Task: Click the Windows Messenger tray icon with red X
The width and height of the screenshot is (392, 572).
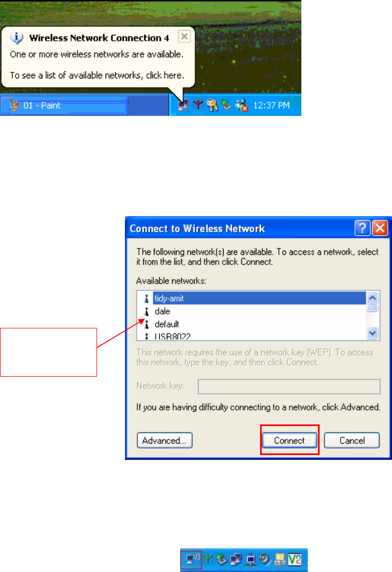Action: pyautogui.click(x=242, y=105)
